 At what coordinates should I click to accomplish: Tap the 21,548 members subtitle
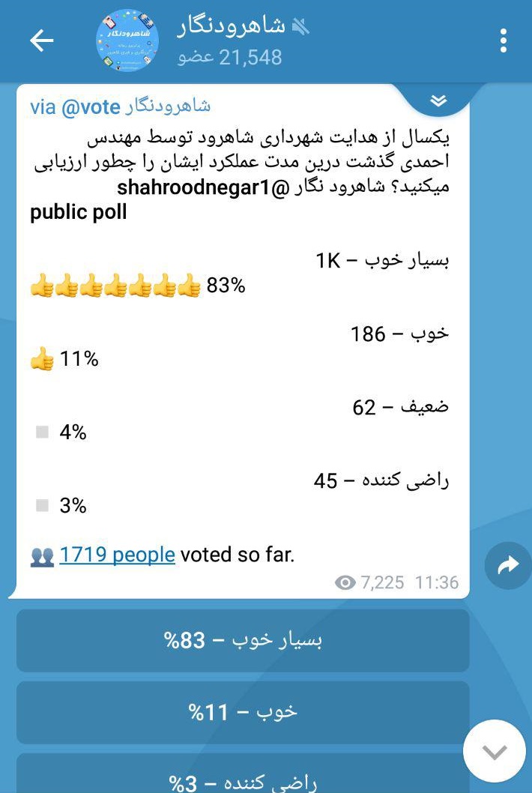tap(229, 57)
